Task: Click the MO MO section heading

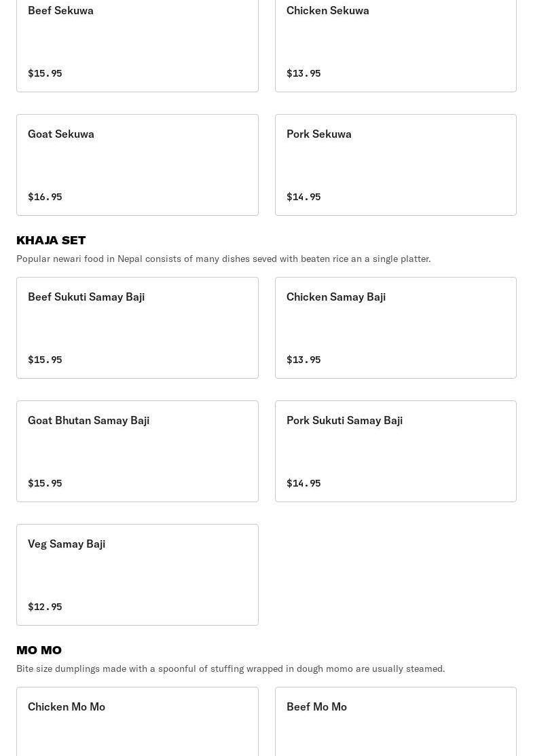Action: 39,649
